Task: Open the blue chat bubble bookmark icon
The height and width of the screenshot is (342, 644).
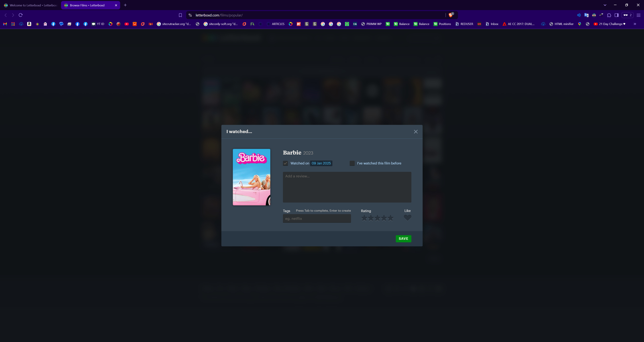Action: (x=61, y=24)
